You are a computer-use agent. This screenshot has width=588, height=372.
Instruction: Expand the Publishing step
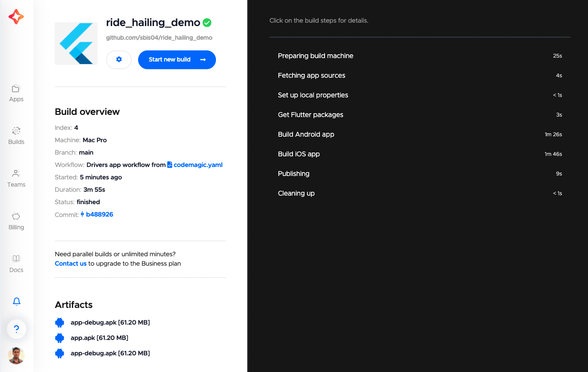coord(420,174)
